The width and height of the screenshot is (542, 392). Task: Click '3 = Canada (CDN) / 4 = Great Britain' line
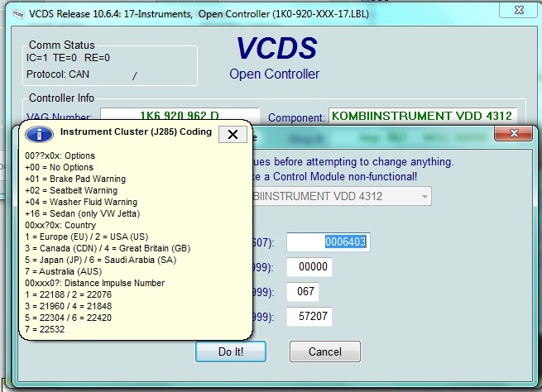(x=108, y=248)
